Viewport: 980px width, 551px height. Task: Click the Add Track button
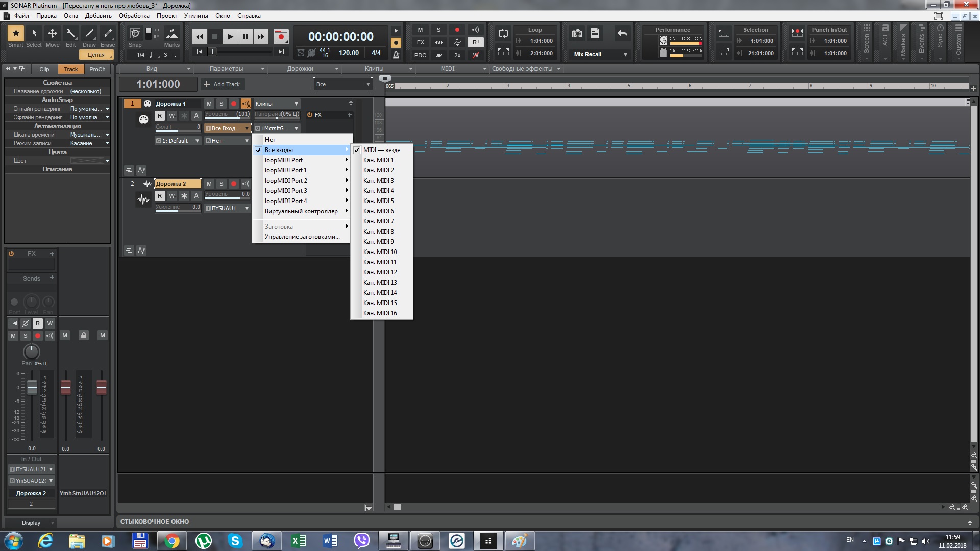pos(222,84)
